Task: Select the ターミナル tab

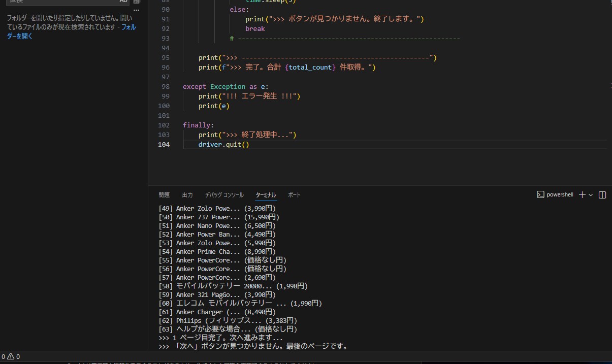Action: [x=266, y=195]
